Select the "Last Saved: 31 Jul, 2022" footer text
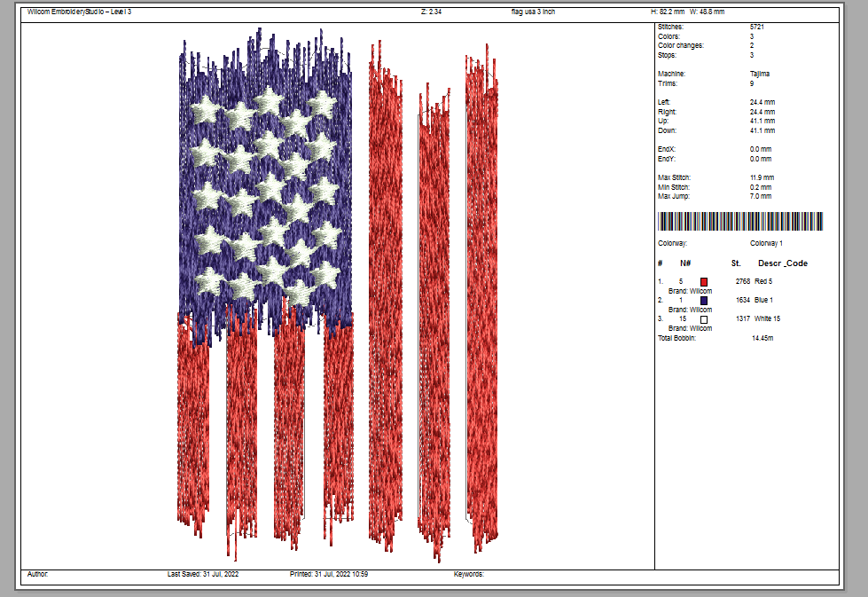This screenshot has height=597, width=868. [203, 574]
